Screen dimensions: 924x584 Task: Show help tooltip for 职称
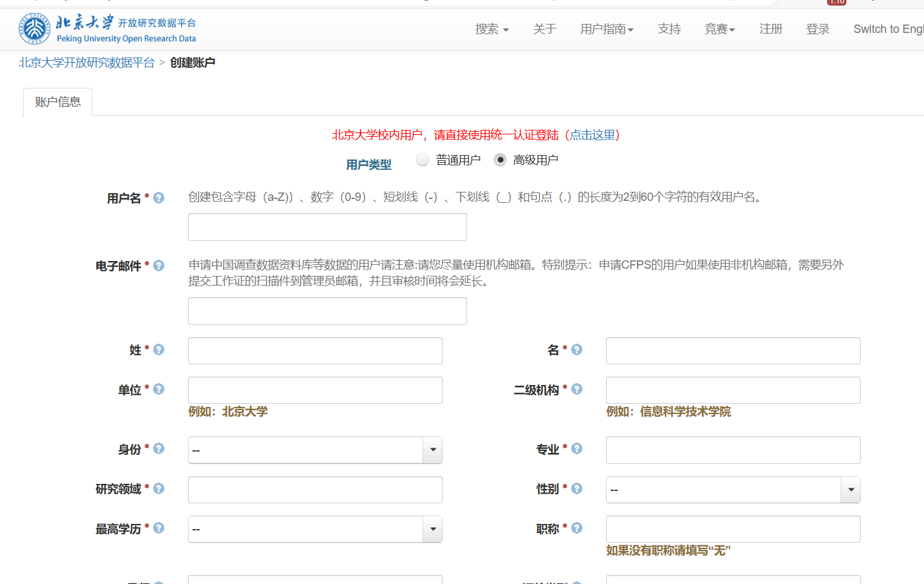click(x=576, y=528)
